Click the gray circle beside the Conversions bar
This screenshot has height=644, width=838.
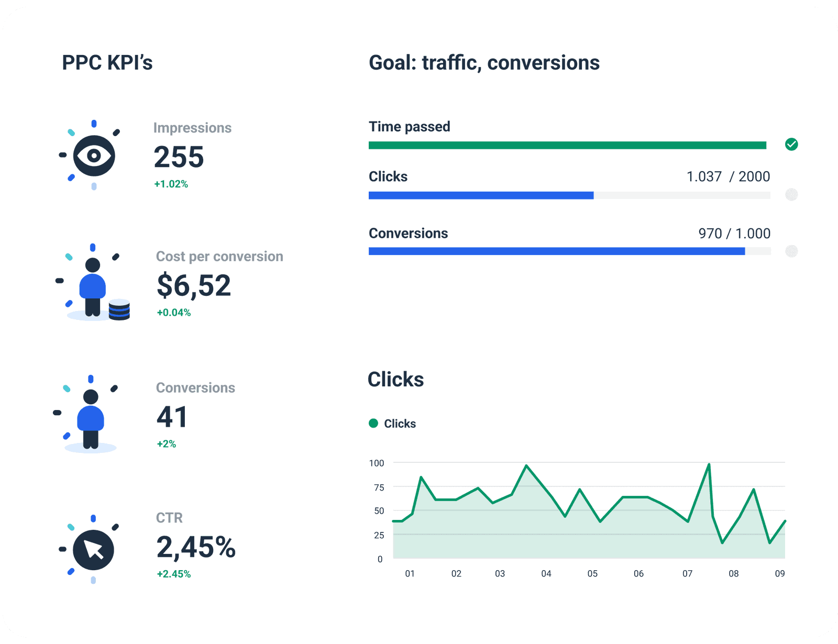(791, 251)
